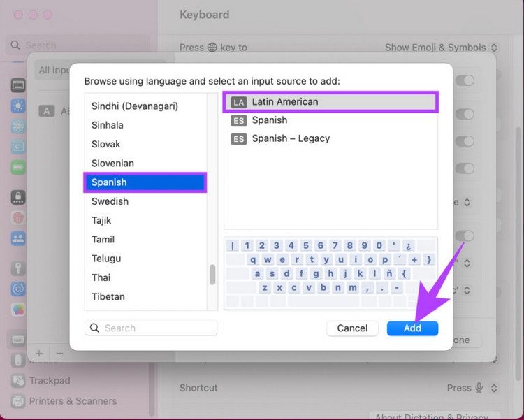The image size is (524, 420).
Task: Select the plain Spanish input source
Action: click(x=330, y=120)
